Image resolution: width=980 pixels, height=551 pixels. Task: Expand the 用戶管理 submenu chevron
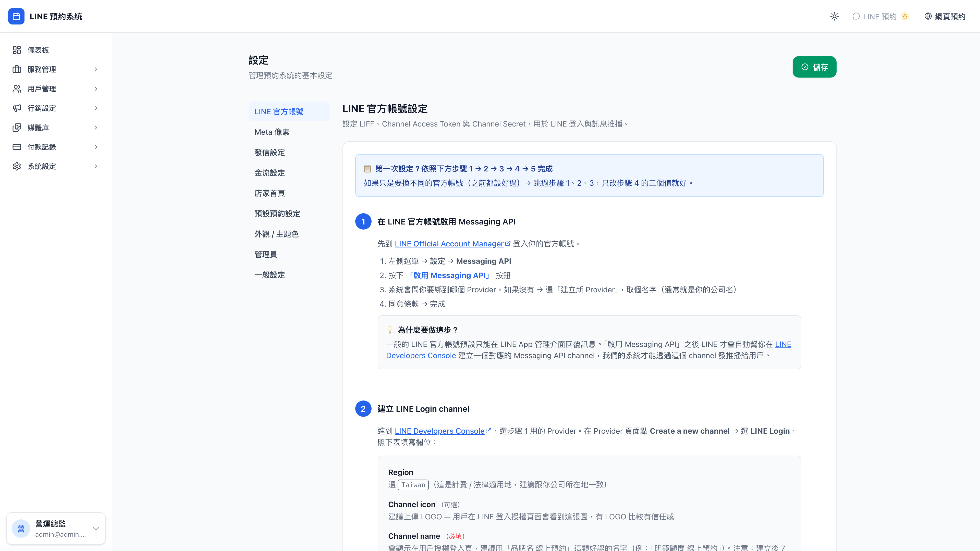96,89
